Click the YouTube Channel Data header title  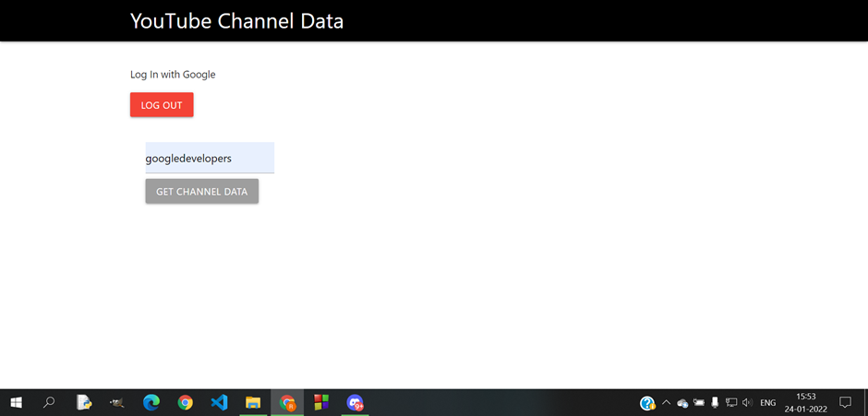[237, 21]
